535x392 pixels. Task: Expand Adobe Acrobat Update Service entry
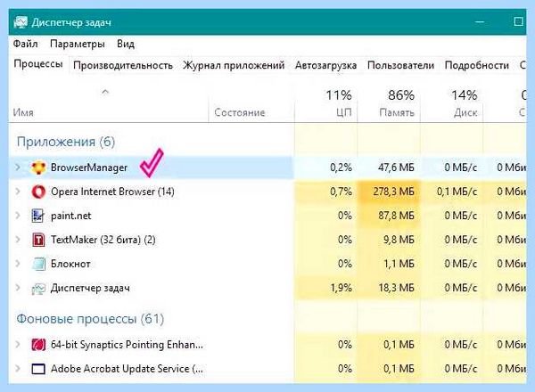tap(18, 369)
